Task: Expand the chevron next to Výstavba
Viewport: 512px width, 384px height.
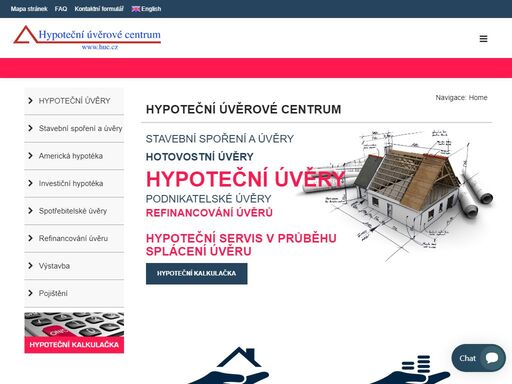Action: point(30,266)
